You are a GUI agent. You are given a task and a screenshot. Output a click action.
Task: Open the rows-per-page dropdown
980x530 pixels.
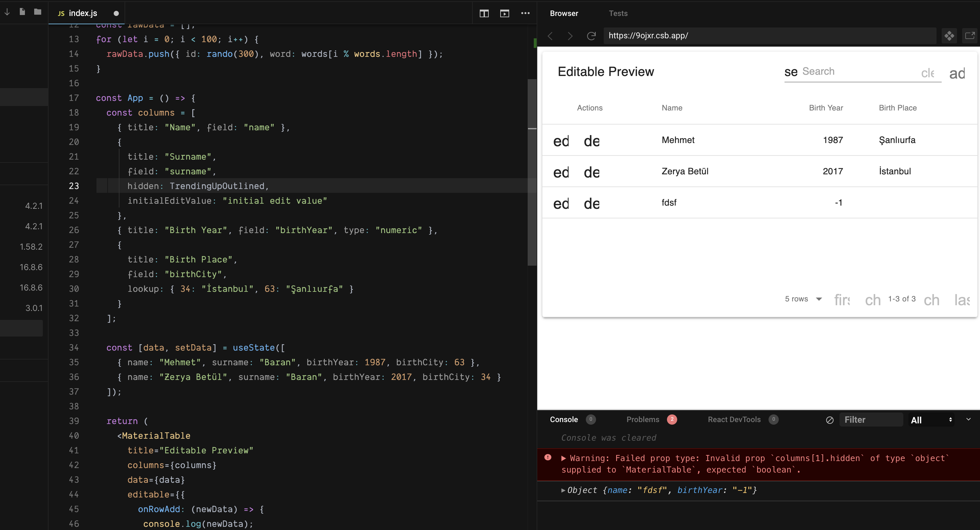pos(803,299)
